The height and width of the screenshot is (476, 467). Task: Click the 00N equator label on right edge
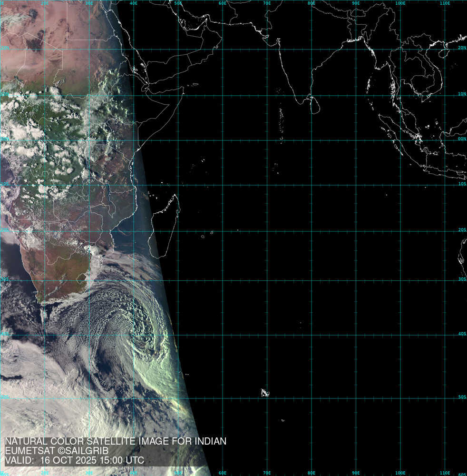(x=462, y=139)
